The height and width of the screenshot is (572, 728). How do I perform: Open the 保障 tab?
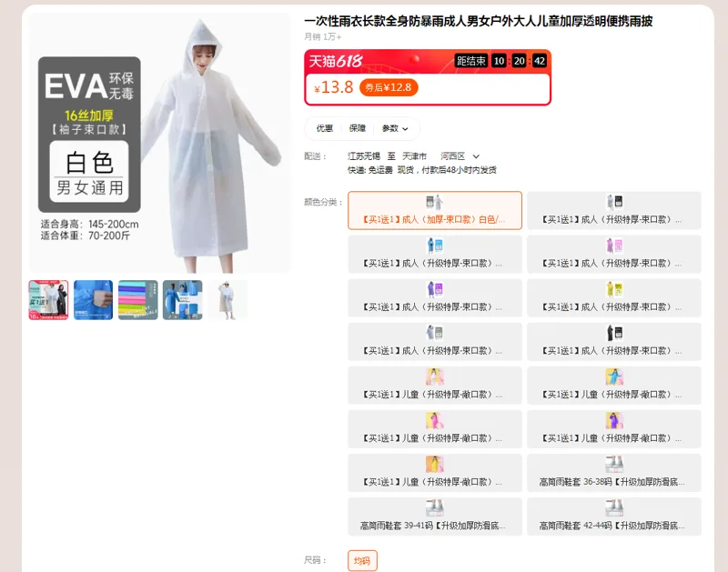357,128
